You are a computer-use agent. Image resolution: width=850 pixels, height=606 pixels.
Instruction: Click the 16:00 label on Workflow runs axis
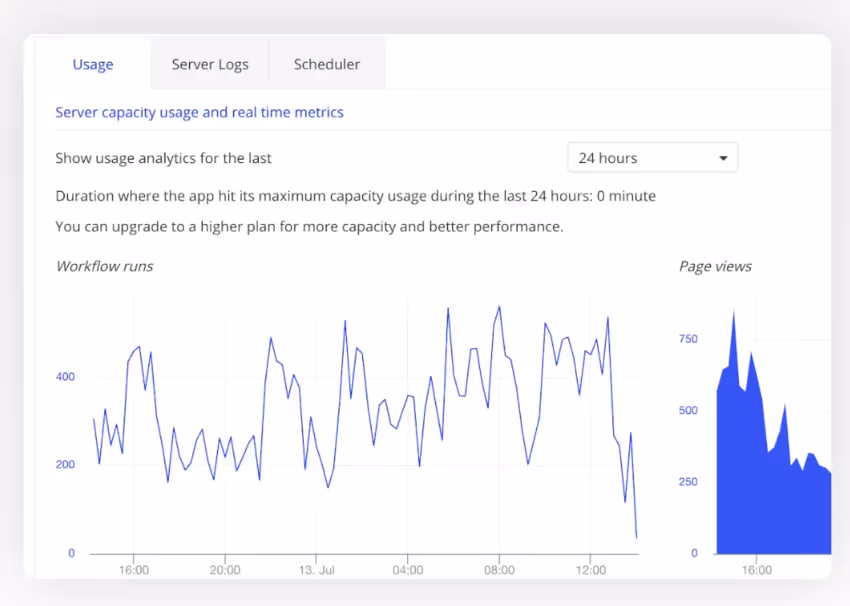134,570
